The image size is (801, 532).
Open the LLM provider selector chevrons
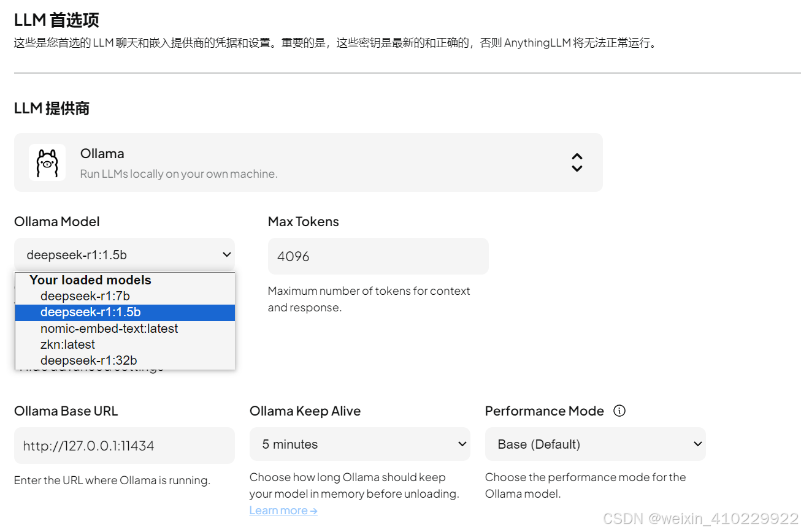pos(577,162)
